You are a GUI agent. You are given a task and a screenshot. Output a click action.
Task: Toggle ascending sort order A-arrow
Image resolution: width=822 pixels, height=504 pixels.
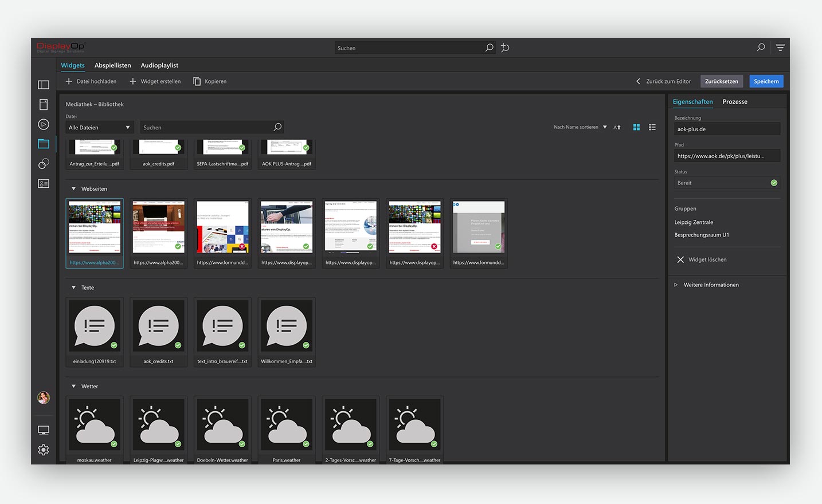[x=617, y=127]
